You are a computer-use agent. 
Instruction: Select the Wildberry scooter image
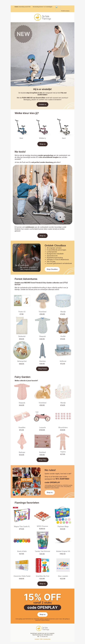click(42, 127)
